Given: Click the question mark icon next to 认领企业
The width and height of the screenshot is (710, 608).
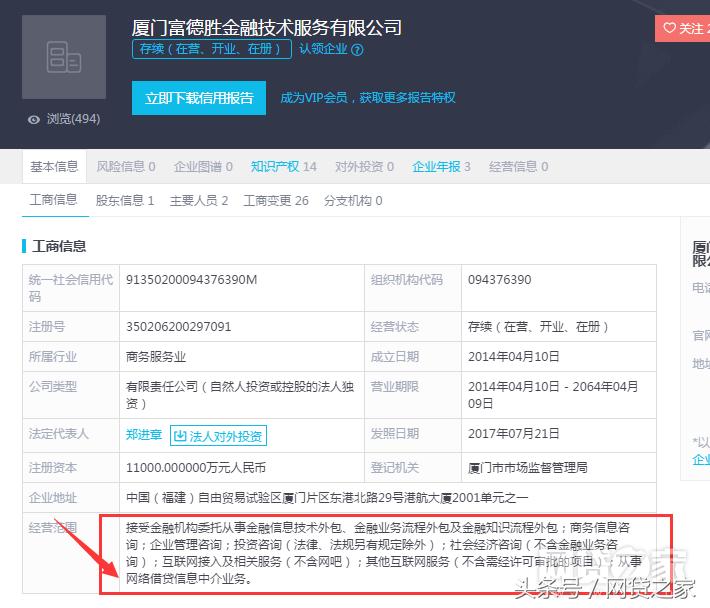Looking at the screenshot, I should (x=357, y=50).
